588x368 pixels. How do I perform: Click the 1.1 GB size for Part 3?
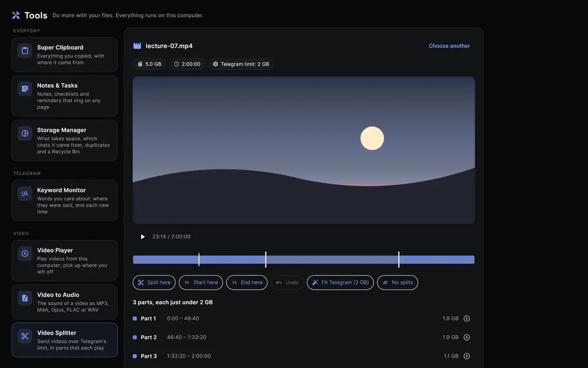tap(451, 356)
